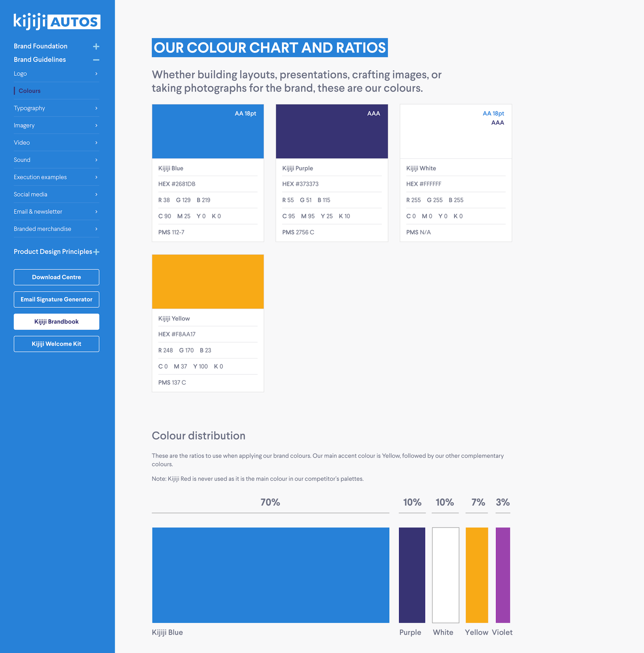The width and height of the screenshot is (644, 653).
Task: Open the Logo section chevron
Action: pyautogui.click(x=96, y=74)
